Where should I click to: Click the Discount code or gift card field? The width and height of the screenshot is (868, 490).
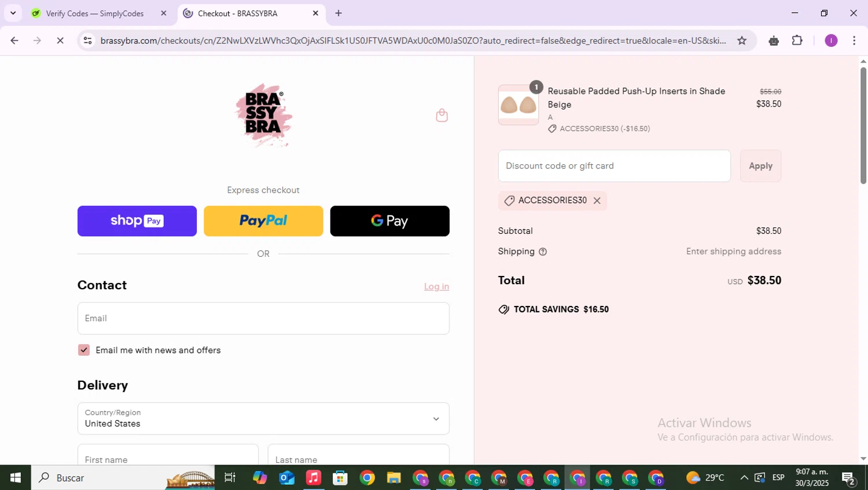(x=615, y=166)
